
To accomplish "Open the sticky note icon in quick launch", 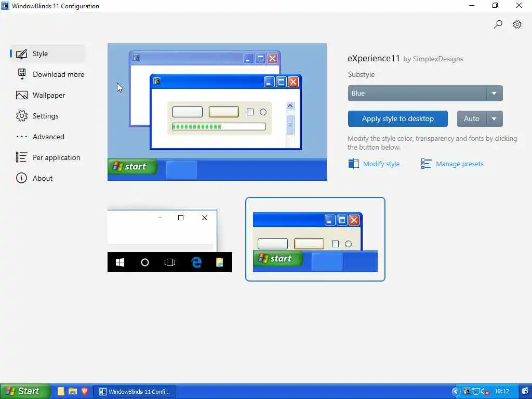I will pos(61,391).
